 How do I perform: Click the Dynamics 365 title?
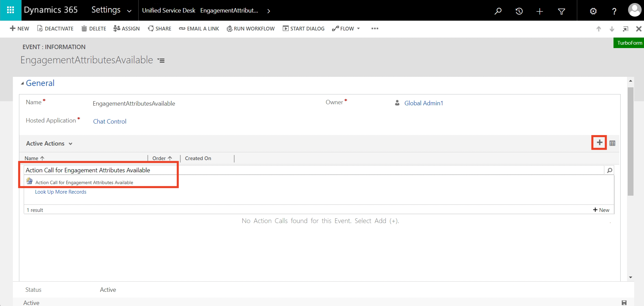pos(51,10)
